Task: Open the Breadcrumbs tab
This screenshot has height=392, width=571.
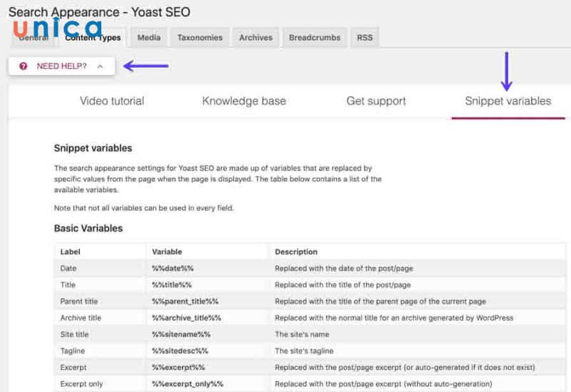Action: pos(315,38)
